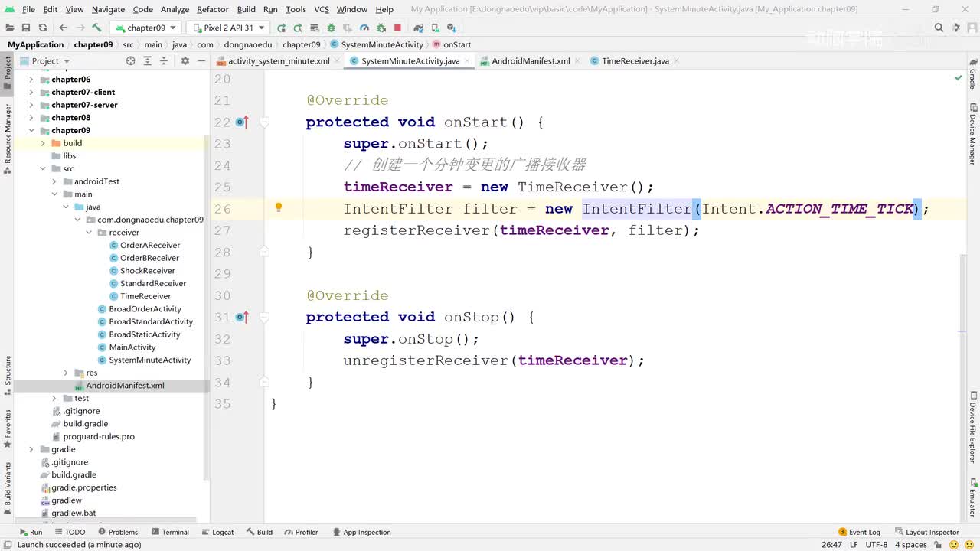980x551 pixels.
Task: Open the Layout Inspector
Action: pyautogui.click(x=926, y=532)
